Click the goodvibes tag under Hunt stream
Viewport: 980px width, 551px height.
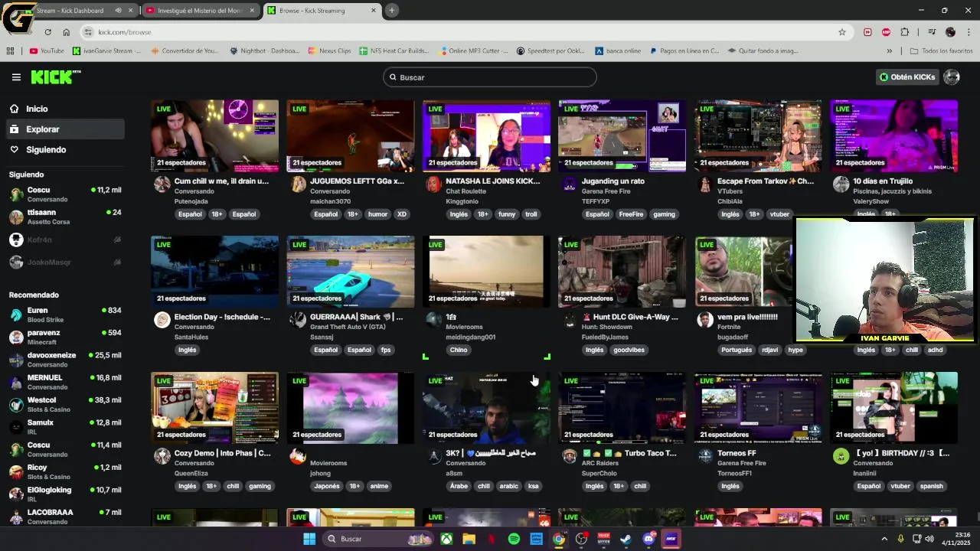click(629, 350)
